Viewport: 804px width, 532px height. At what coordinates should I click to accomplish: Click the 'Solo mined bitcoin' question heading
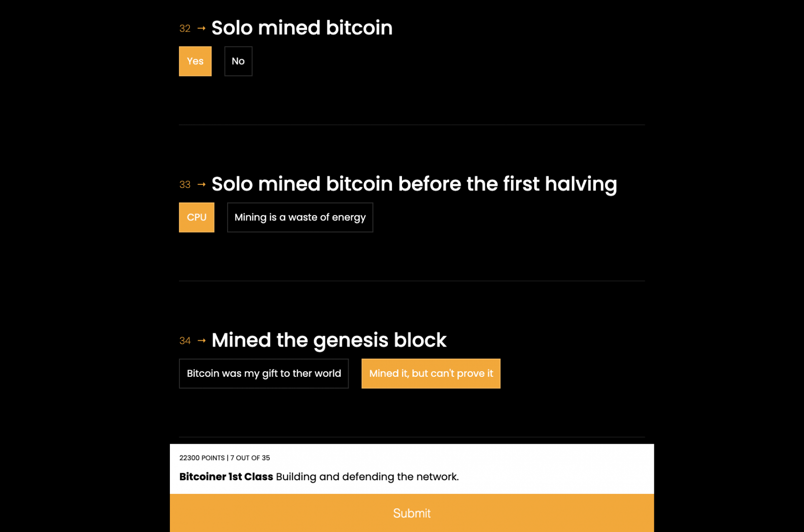pos(301,28)
